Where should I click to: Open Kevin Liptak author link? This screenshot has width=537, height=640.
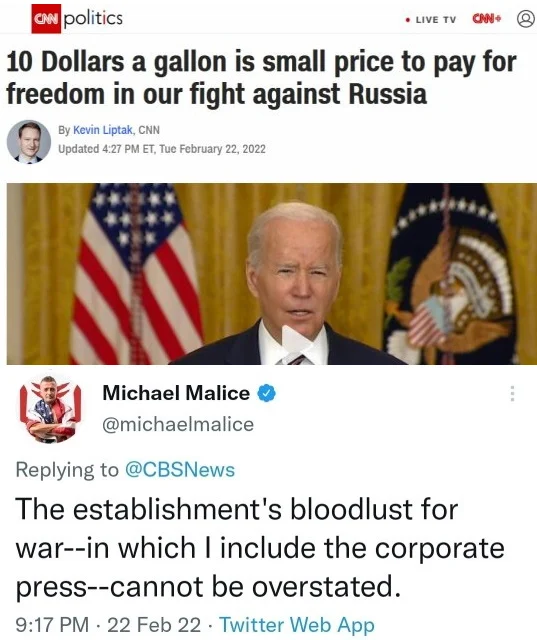tap(103, 130)
